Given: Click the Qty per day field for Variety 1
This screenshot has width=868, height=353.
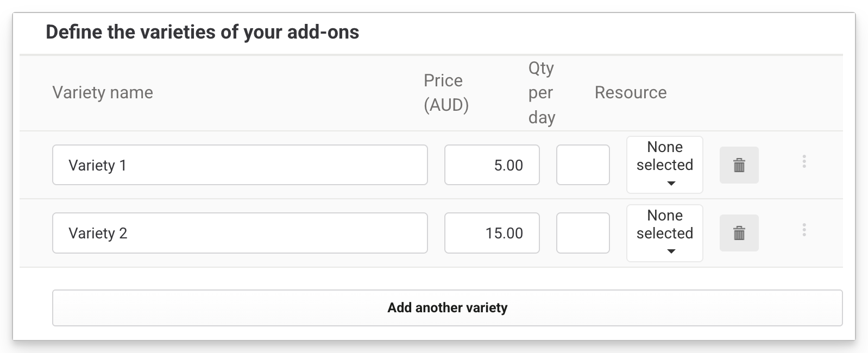Looking at the screenshot, I should pos(583,165).
